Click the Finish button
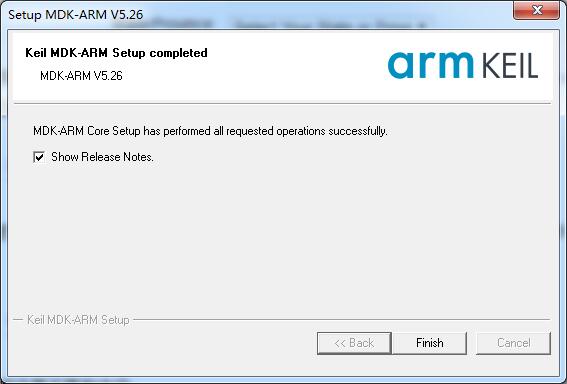 pyautogui.click(x=430, y=343)
